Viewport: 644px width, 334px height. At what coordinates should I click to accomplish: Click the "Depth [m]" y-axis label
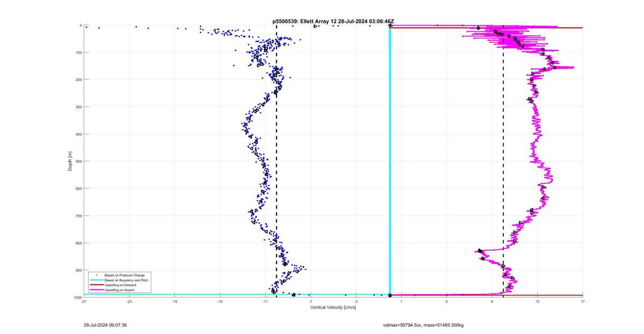[x=70, y=161]
